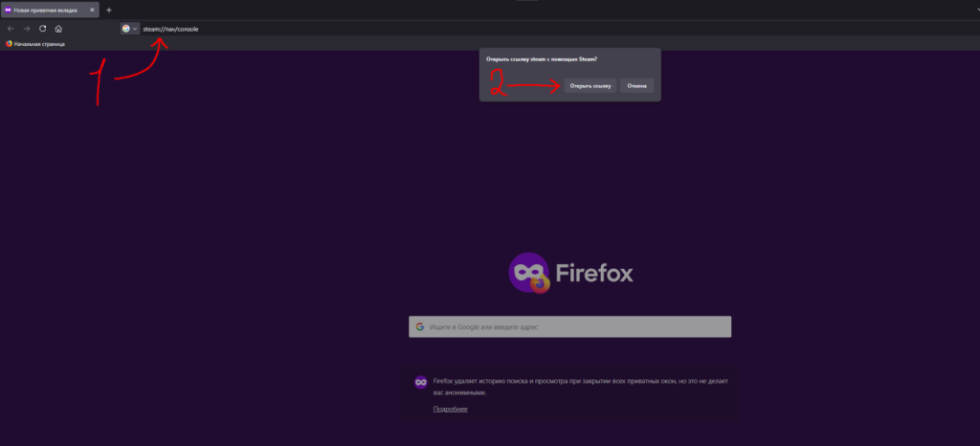Click the forward navigation arrow
980x446 pixels.
27,29
